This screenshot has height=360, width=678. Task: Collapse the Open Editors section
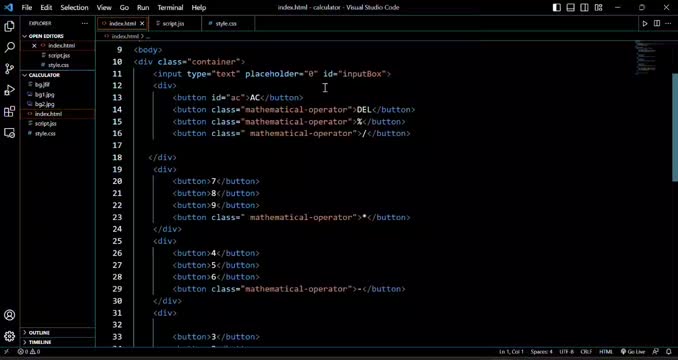(58, 36)
